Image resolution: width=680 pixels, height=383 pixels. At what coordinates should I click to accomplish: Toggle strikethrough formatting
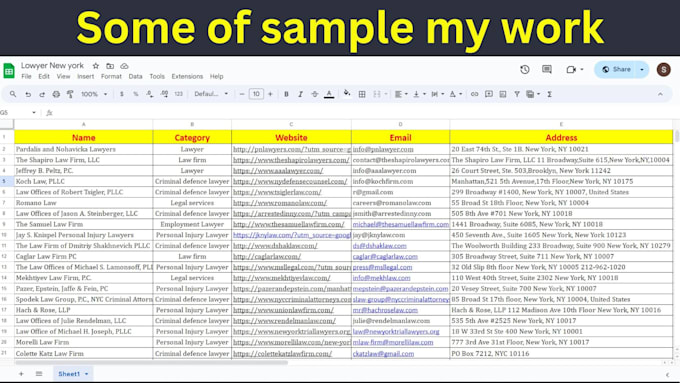[314, 94]
